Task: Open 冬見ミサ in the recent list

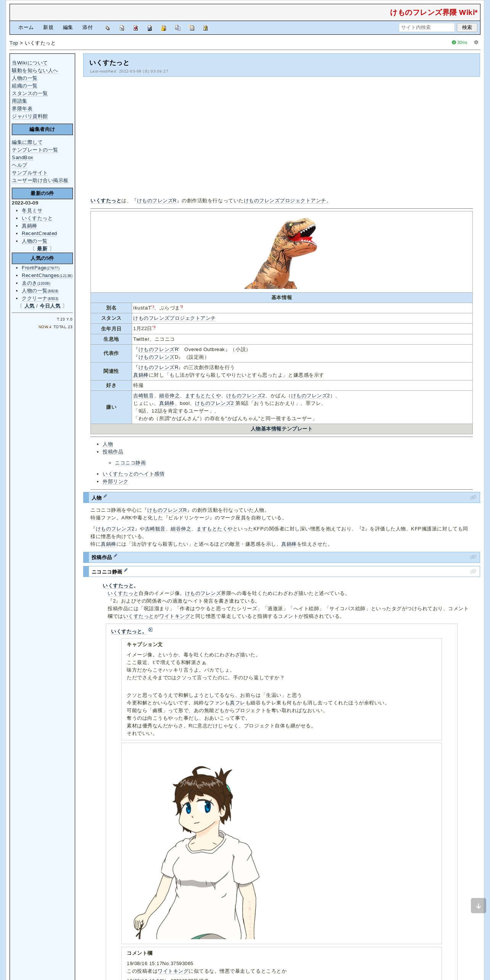Action: [32, 211]
